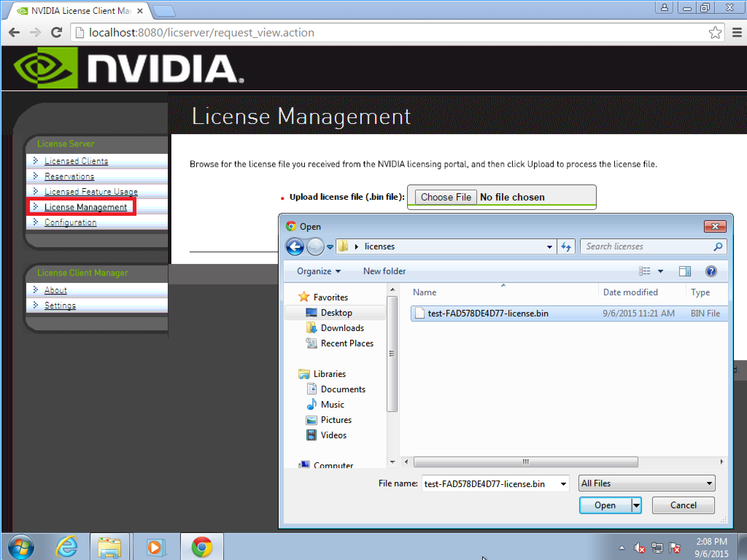Click the Choose File button
Viewport: 747px width, 560px height.
tap(446, 197)
